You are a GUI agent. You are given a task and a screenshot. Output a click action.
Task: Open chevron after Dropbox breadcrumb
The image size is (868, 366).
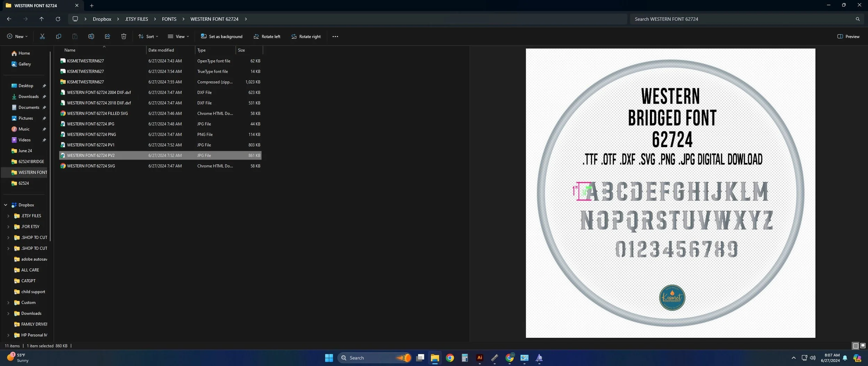pyautogui.click(x=118, y=19)
